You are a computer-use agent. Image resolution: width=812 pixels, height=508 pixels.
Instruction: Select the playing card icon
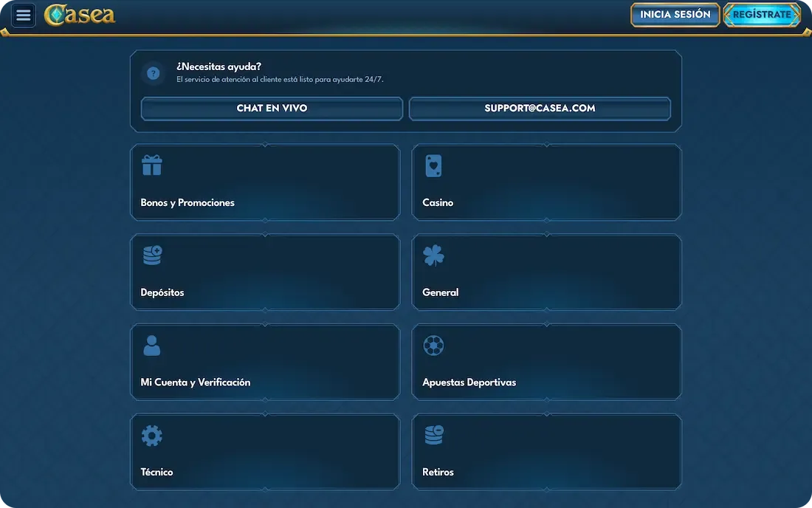(433, 165)
